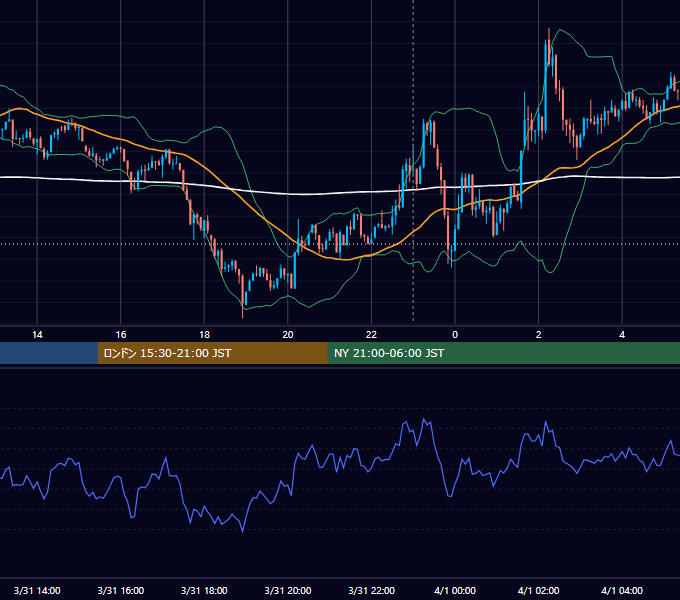Click the hour label 0 on time axis

[455, 335]
